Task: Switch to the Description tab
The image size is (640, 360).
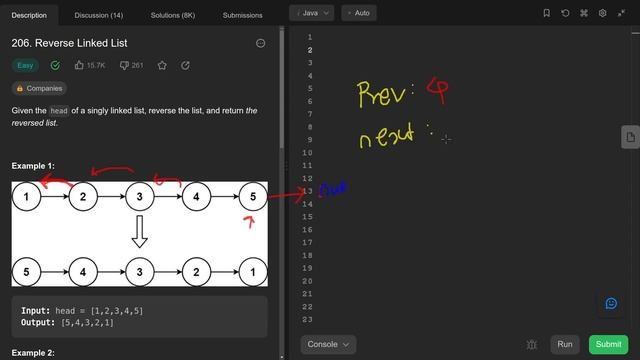Action: [29, 15]
